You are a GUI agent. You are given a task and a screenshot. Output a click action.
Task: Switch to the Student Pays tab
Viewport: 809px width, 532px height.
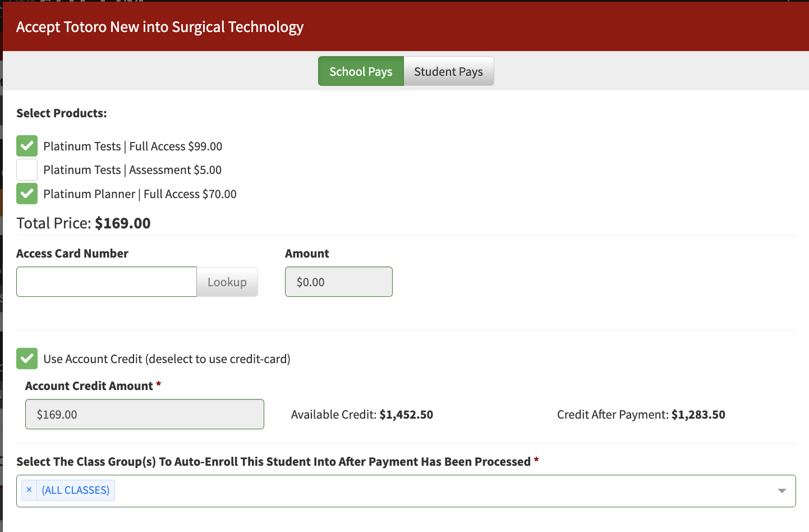click(x=449, y=71)
